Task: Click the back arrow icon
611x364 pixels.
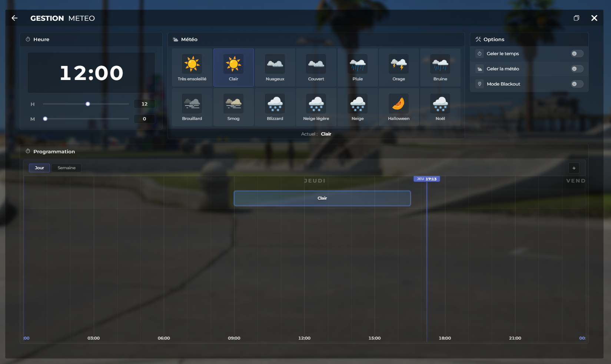Action: click(14, 18)
